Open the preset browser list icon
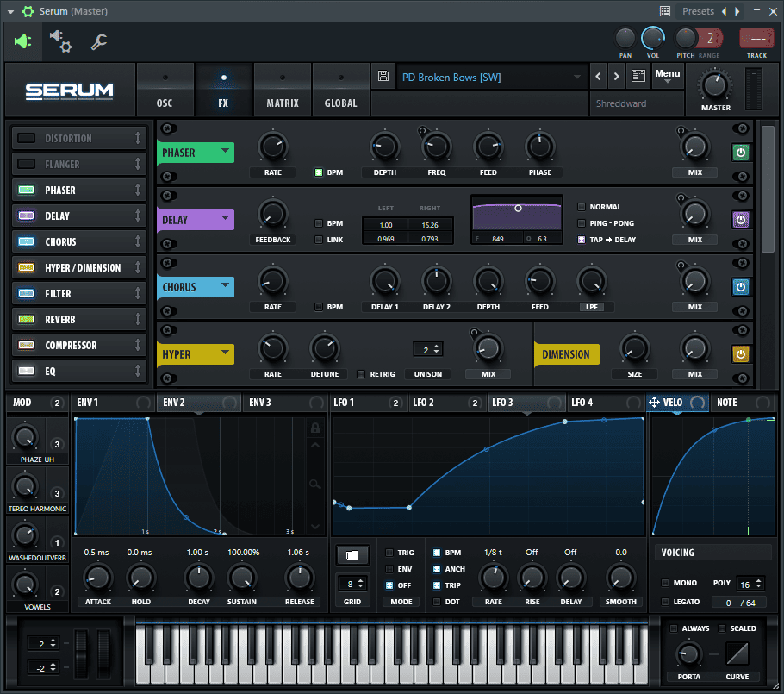Image resolution: width=784 pixels, height=694 pixels. (x=638, y=76)
